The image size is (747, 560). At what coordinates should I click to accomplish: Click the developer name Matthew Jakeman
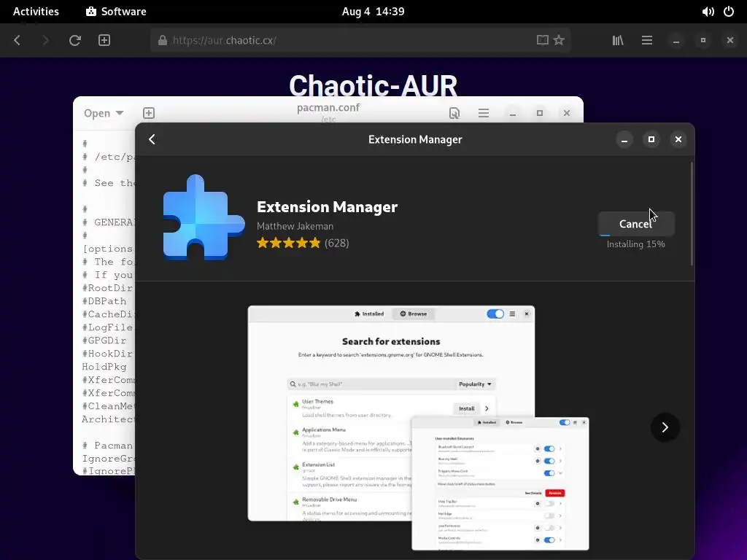tap(295, 226)
